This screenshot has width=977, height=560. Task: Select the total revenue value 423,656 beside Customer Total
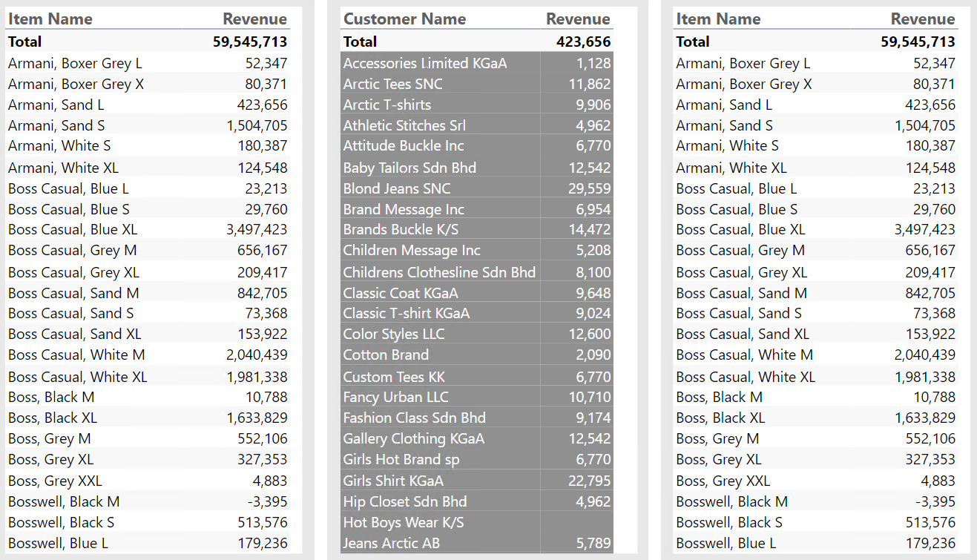pos(583,42)
